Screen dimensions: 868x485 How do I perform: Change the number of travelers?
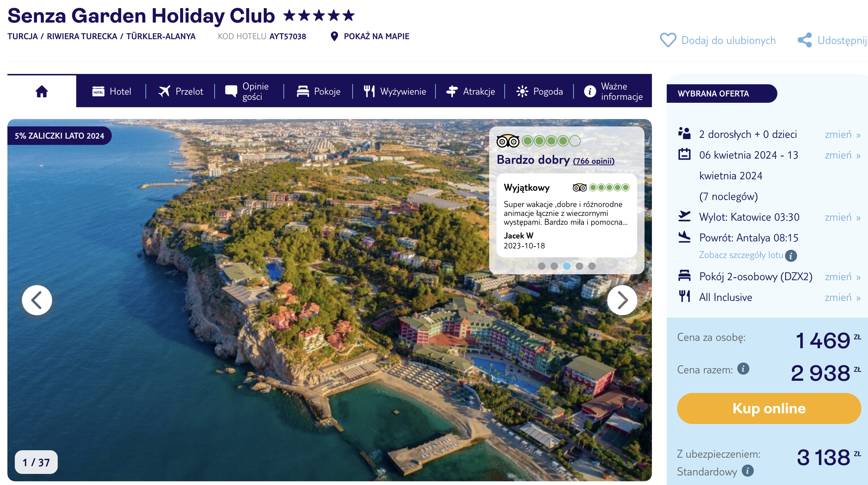pos(842,135)
